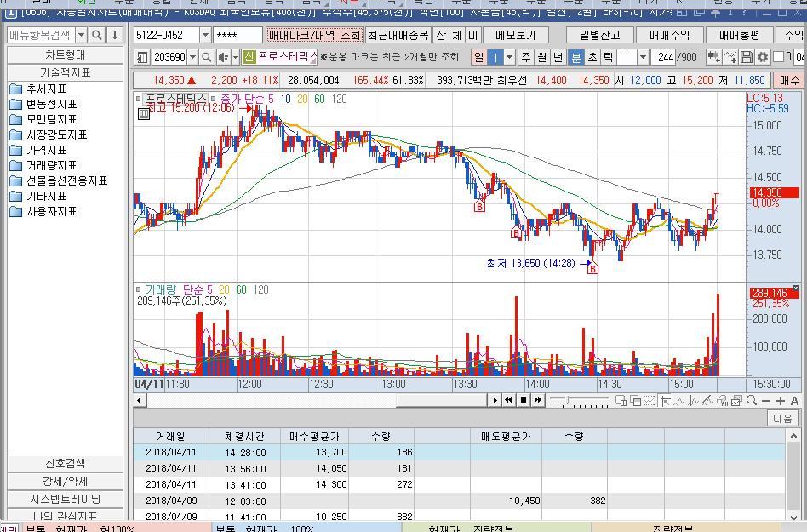Select the 일 (daily) period toggle
The width and height of the screenshot is (807, 532).
[478, 56]
